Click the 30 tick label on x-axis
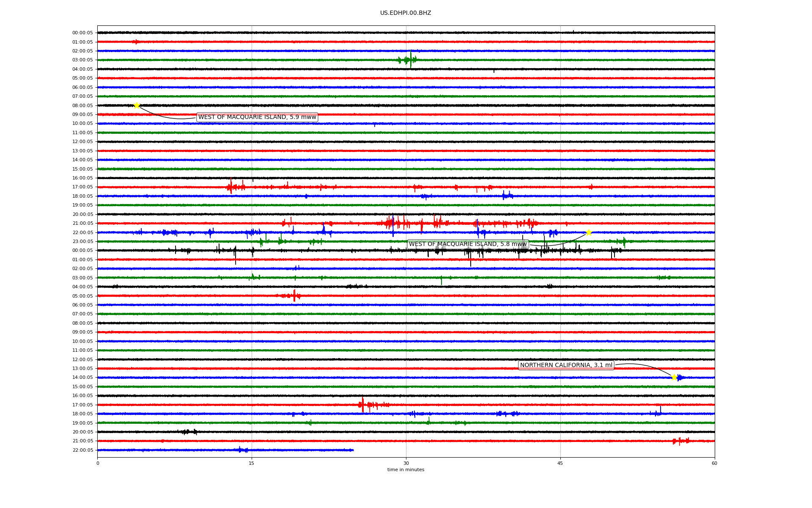 (x=406, y=463)
